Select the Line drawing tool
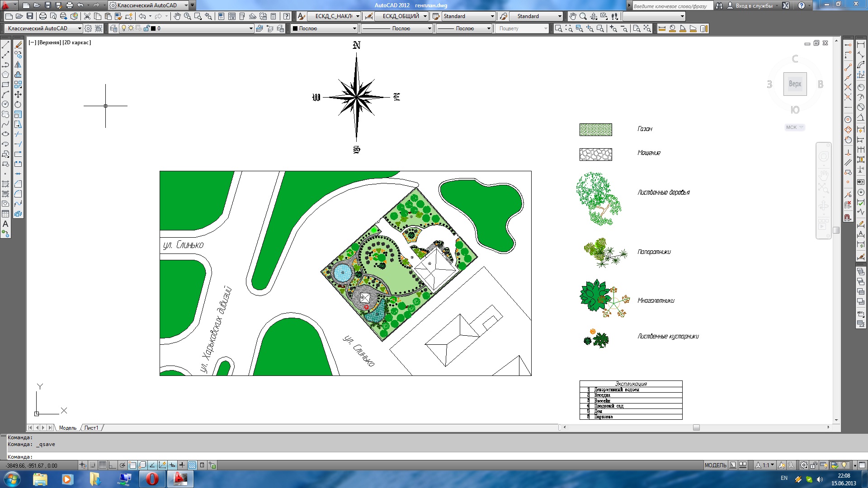This screenshot has width=868, height=488. point(5,45)
